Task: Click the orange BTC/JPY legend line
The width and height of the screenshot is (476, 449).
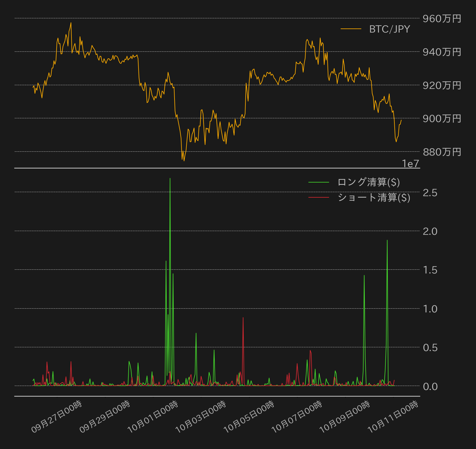Action: click(351, 29)
